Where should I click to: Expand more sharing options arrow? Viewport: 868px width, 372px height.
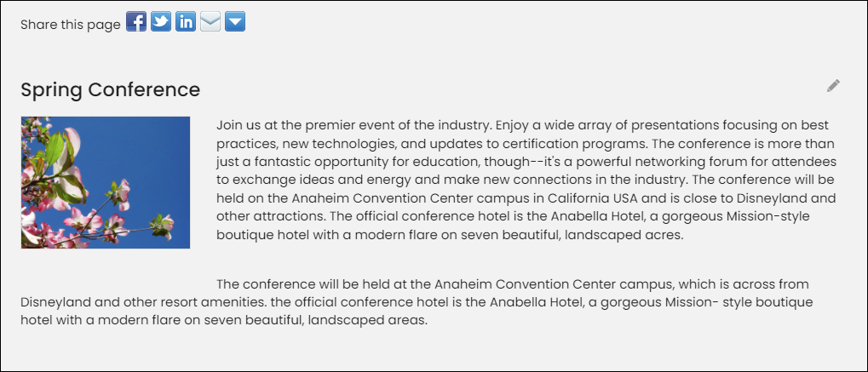[235, 21]
